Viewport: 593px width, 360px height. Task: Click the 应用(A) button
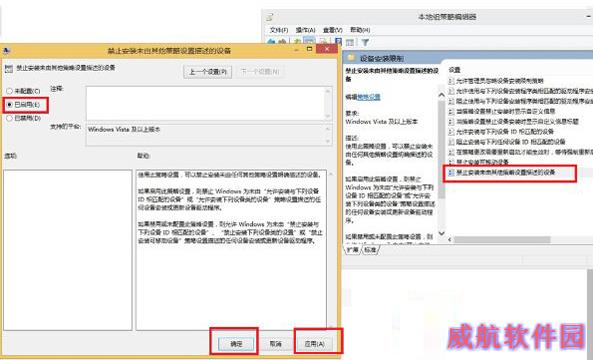coord(315,343)
